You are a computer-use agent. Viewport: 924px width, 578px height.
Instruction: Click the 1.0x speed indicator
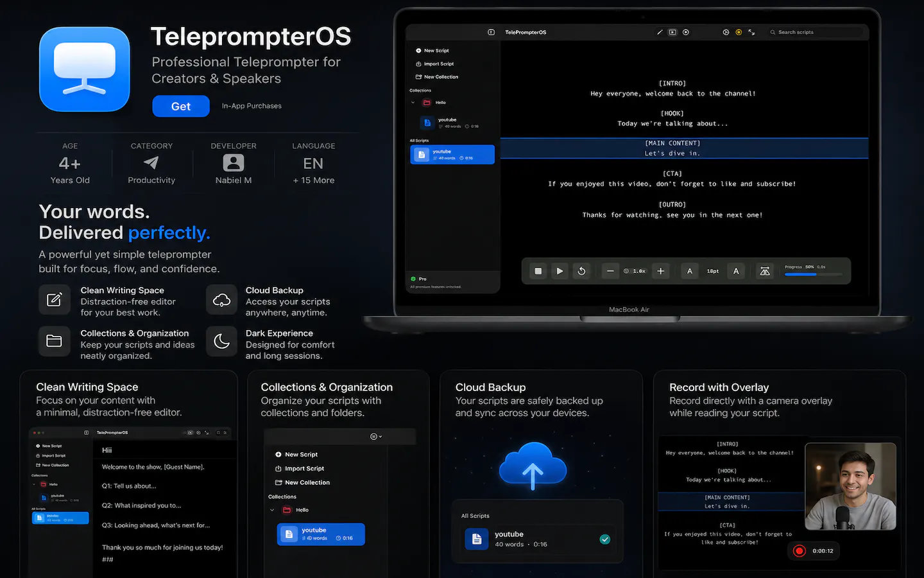click(635, 271)
